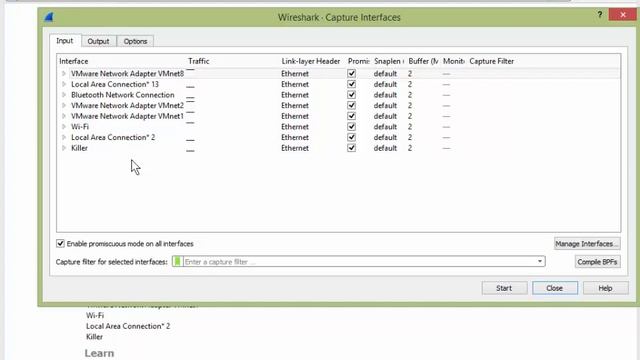Expand the Wi-Fi interface row
The width and height of the screenshot is (640, 360).
click(64, 127)
